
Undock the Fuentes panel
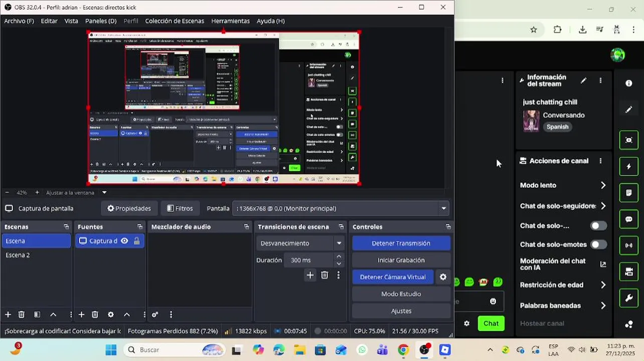coord(140,227)
